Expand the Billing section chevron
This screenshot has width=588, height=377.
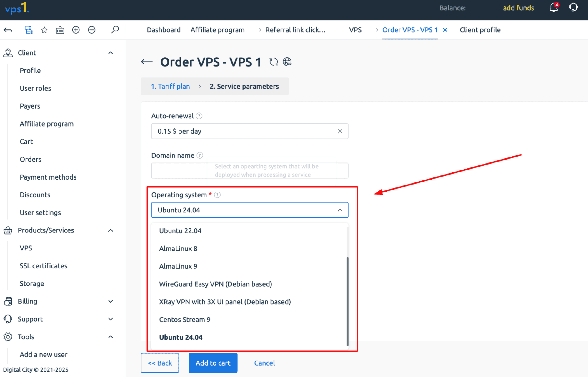point(111,301)
